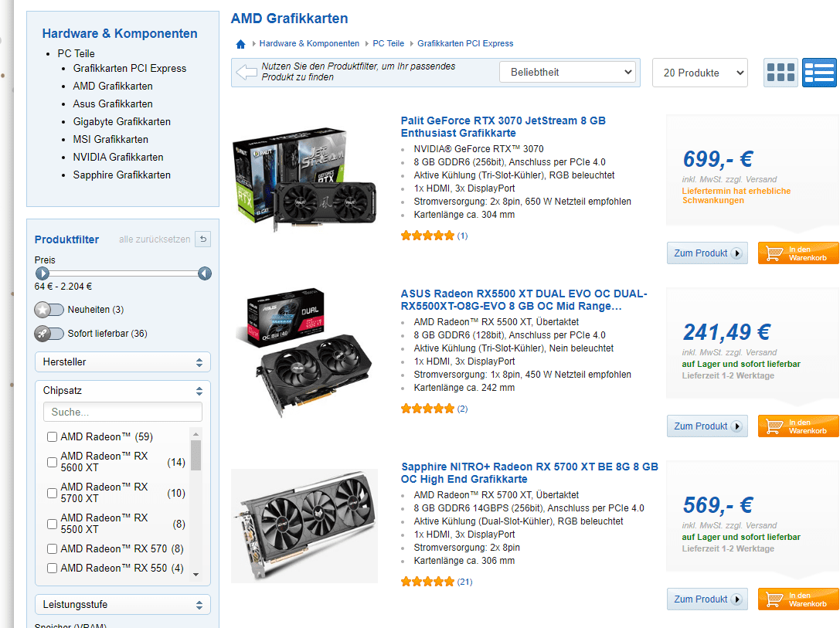Click the Palit RTX 3070 product image

[x=304, y=178]
